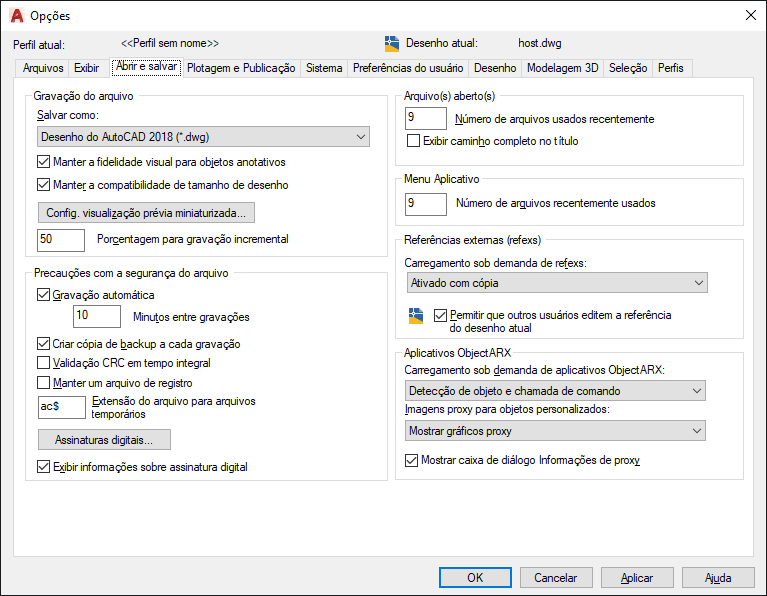Select the Preferências do usuário tab
Image resolution: width=767 pixels, height=596 pixels.
[408, 68]
